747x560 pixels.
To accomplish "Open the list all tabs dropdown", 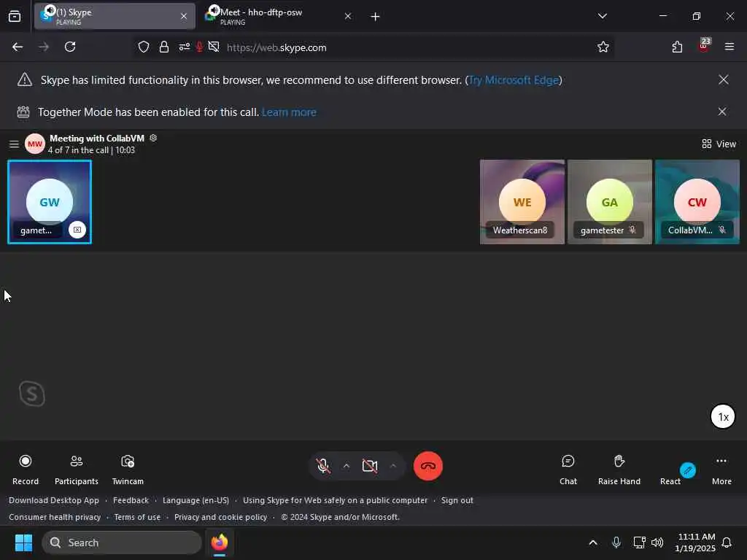I will click(602, 16).
